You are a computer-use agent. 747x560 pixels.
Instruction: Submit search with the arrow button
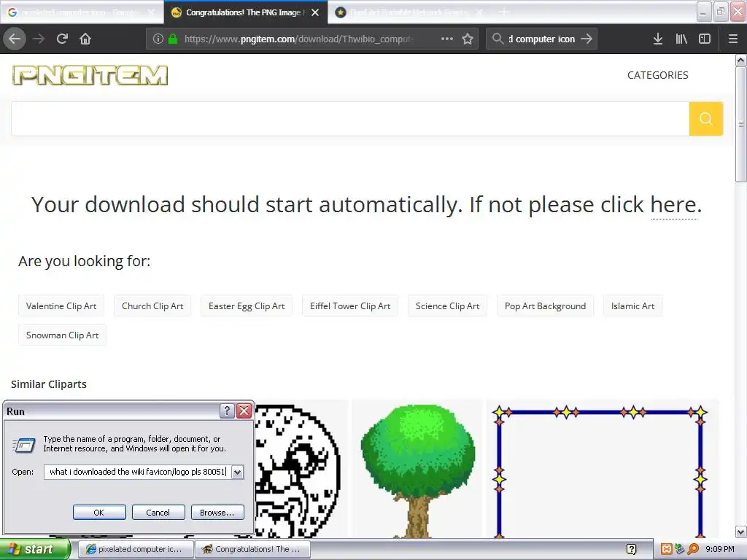(x=587, y=39)
